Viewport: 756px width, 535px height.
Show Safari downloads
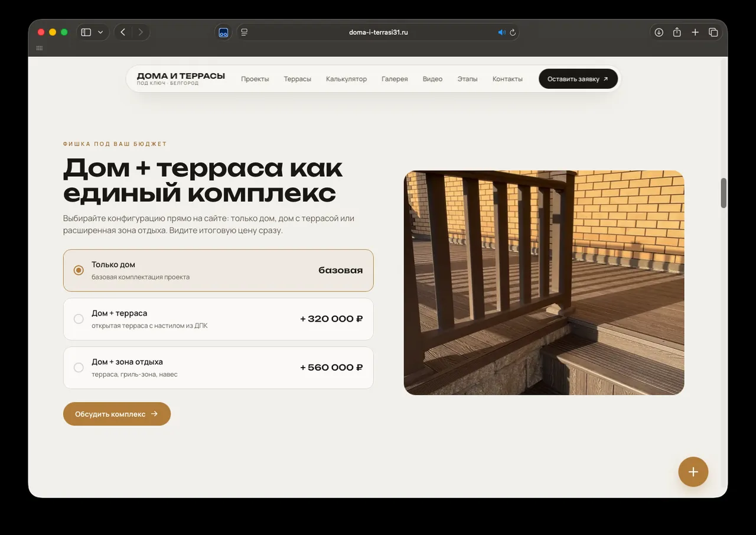(659, 33)
